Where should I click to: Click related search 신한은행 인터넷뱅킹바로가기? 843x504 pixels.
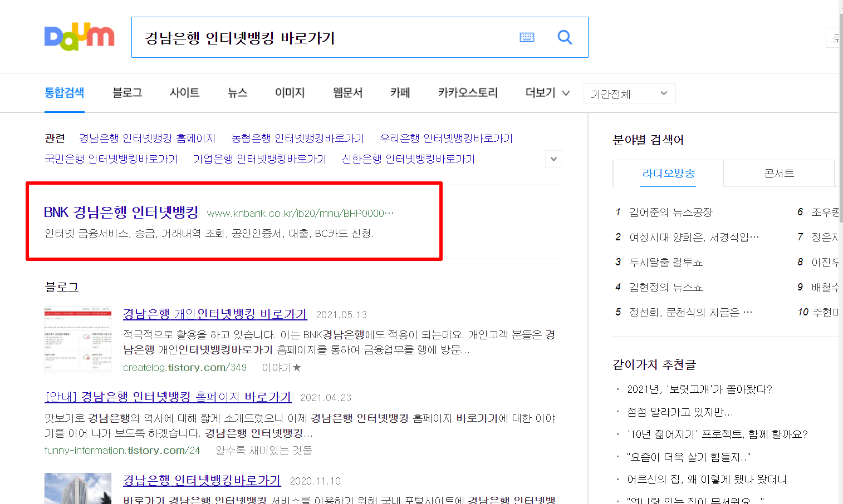(408, 159)
